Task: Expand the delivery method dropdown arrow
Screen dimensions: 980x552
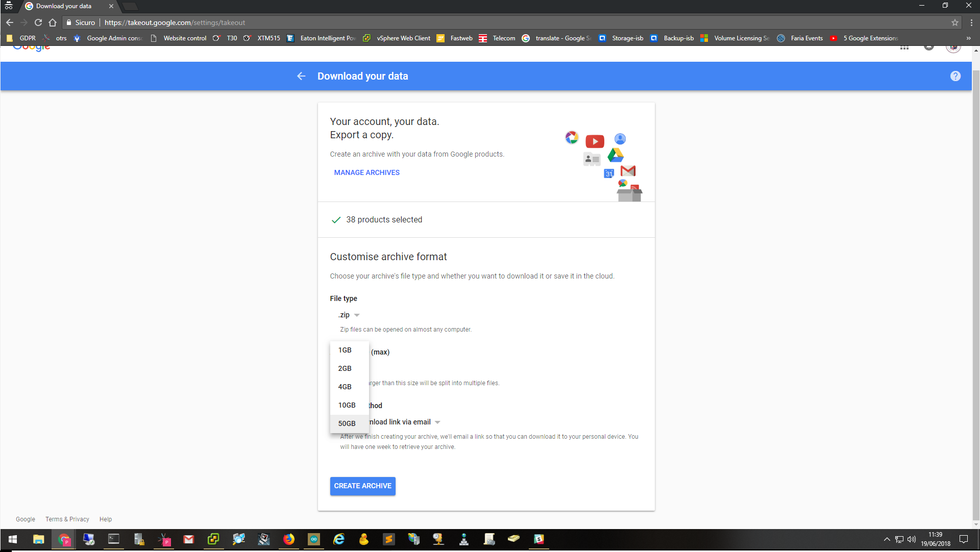Action: [x=437, y=422]
